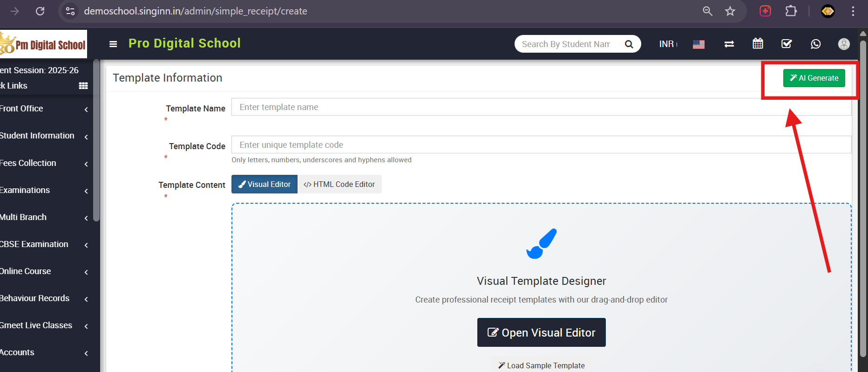Open the WhatsApp icon in header
Image resolution: width=868 pixels, height=372 pixels.
pyautogui.click(x=815, y=44)
